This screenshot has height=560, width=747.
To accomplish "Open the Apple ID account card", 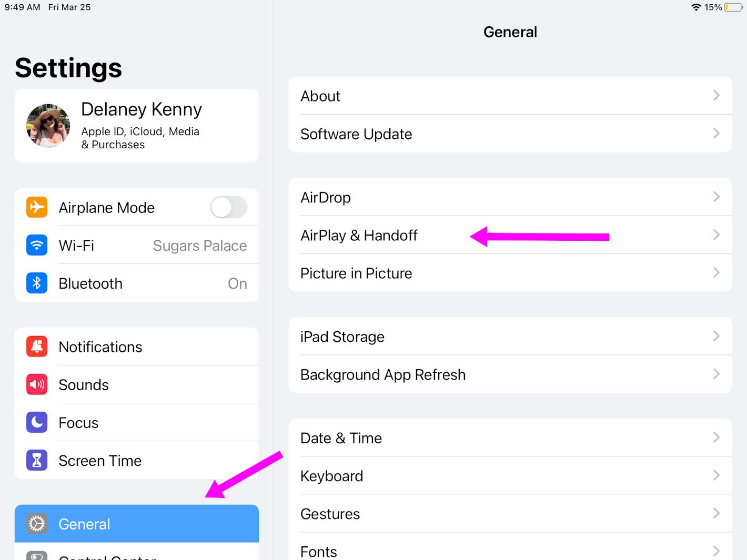I will click(137, 126).
